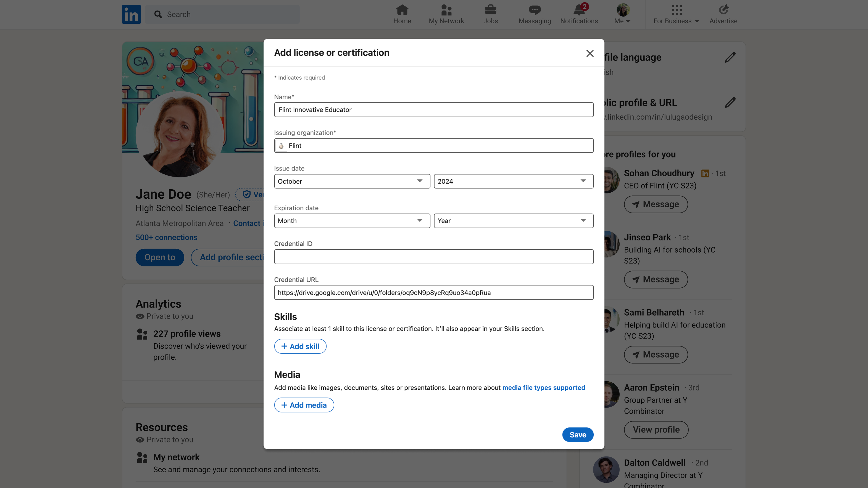Image resolution: width=868 pixels, height=488 pixels.
Task: Open Notifications with bell badge
Action: 578,14
